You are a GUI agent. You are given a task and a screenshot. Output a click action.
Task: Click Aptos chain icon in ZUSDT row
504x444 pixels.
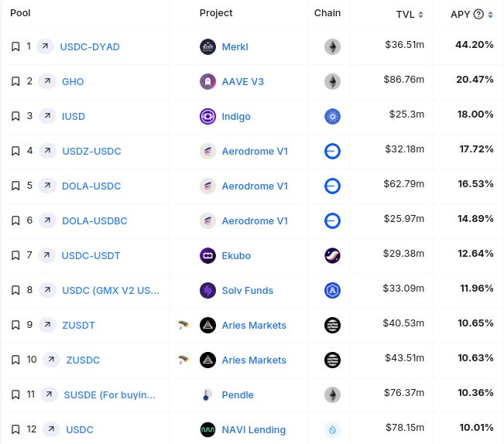pyautogui.click(x=332, y=325)
